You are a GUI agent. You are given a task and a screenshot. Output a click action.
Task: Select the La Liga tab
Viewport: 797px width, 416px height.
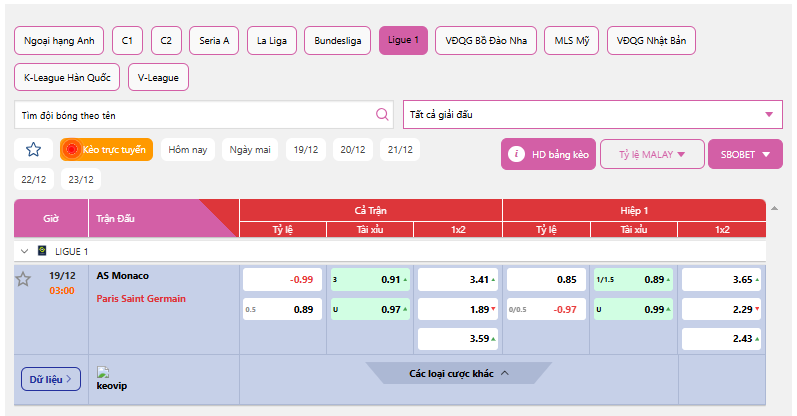[271, 41]
